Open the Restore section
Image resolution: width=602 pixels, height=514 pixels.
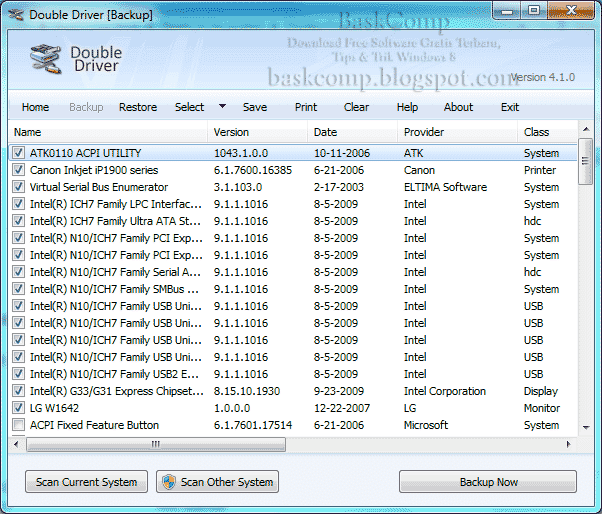[138, 107]
